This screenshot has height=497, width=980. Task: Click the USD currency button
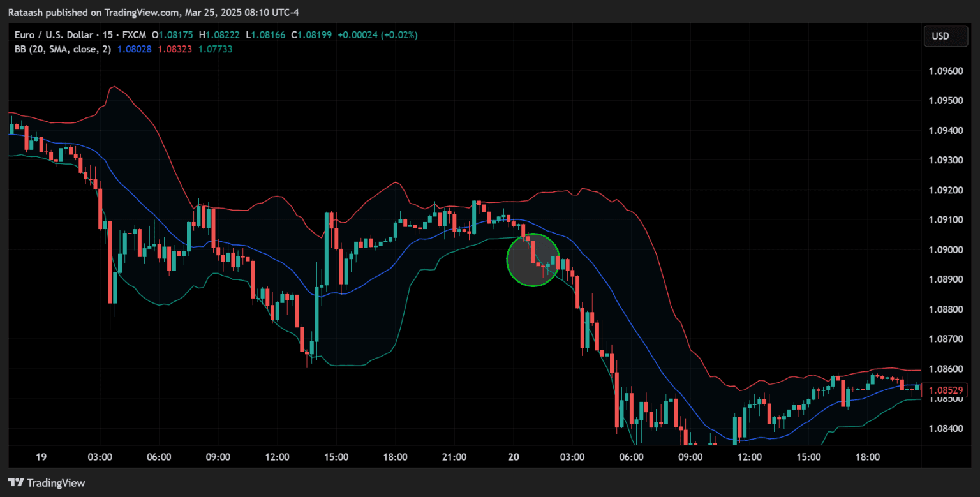tap(946, 36)
